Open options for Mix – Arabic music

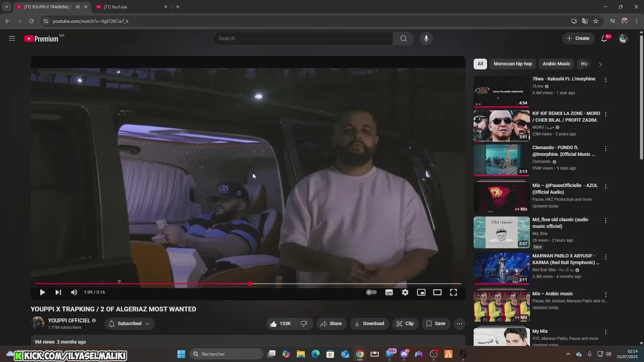click(x=606, y=294)
